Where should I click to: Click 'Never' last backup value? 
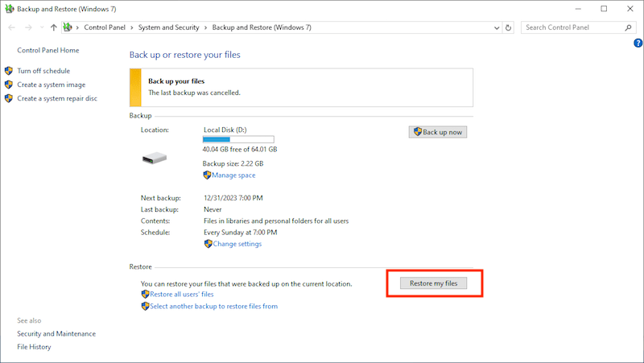[x=213, y=209]
